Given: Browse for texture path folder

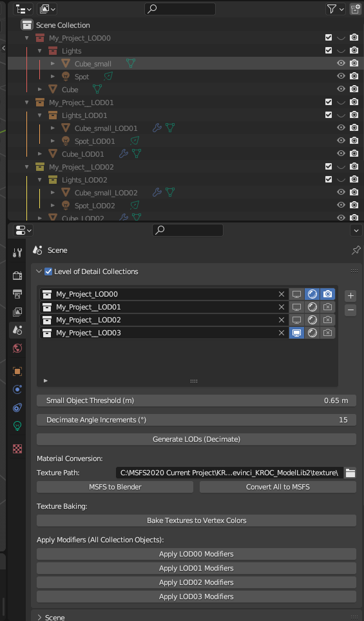Looking at the screenshot, I should [350, 473].
